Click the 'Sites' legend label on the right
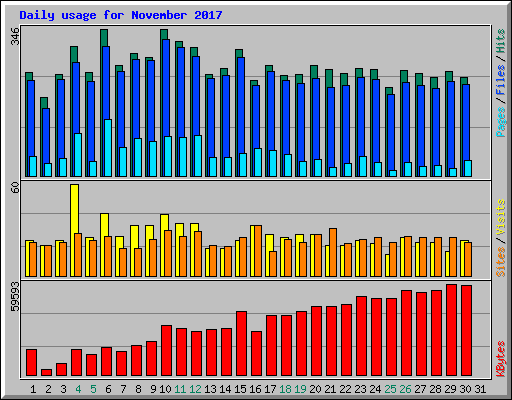512x400 pixels. [501, 262]
